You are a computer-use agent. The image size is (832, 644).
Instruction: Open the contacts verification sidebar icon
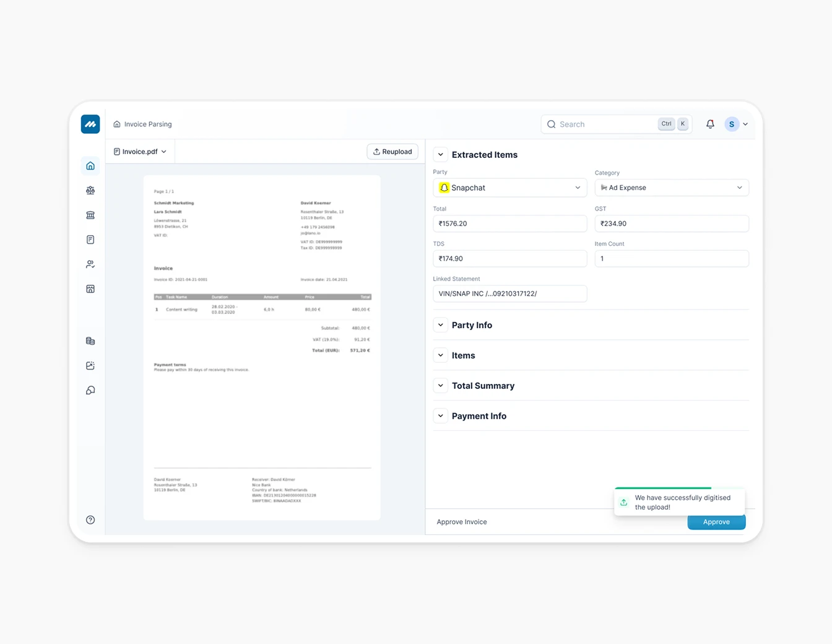point(90,264)
